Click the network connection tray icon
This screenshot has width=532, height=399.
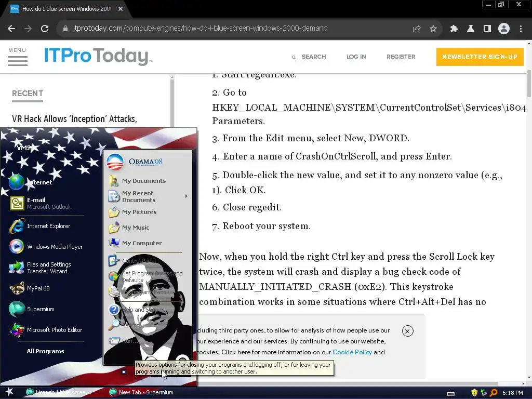click(484, 393)
